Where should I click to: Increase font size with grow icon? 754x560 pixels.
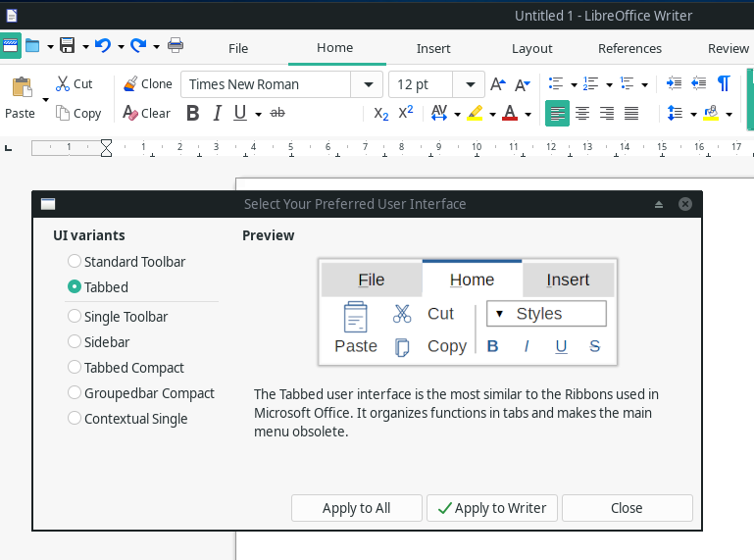point(498,84)
